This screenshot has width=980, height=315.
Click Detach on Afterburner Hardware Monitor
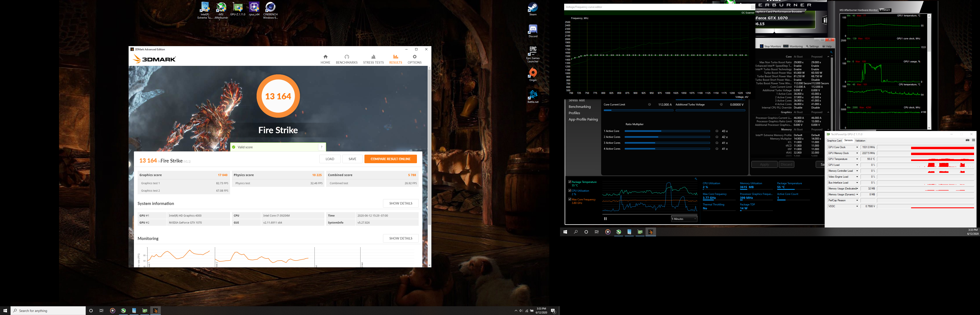click(x=885, y=10)
